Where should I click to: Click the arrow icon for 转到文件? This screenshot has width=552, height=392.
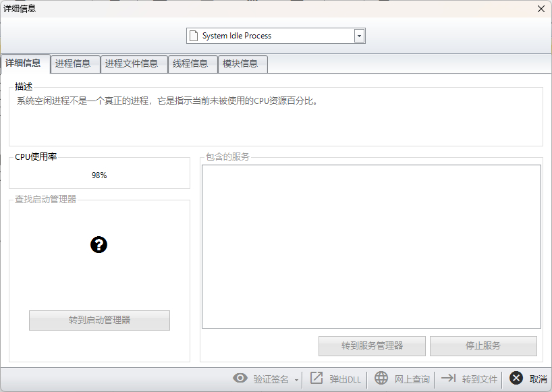click(x=449, y=378)
